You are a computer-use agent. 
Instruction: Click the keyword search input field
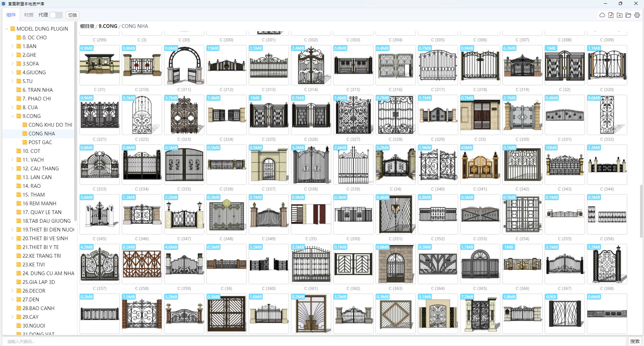tap(314, 341)
